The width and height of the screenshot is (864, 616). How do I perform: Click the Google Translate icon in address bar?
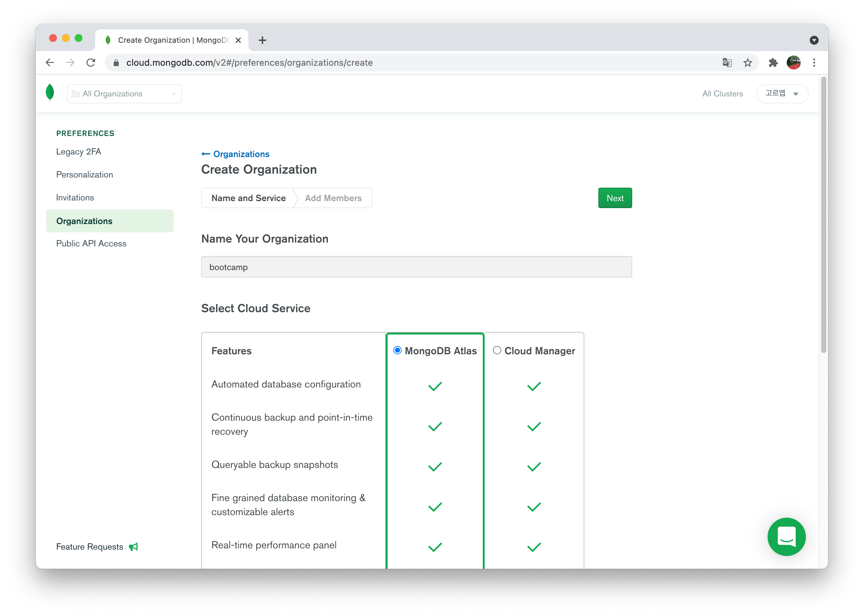click(727, 63)
